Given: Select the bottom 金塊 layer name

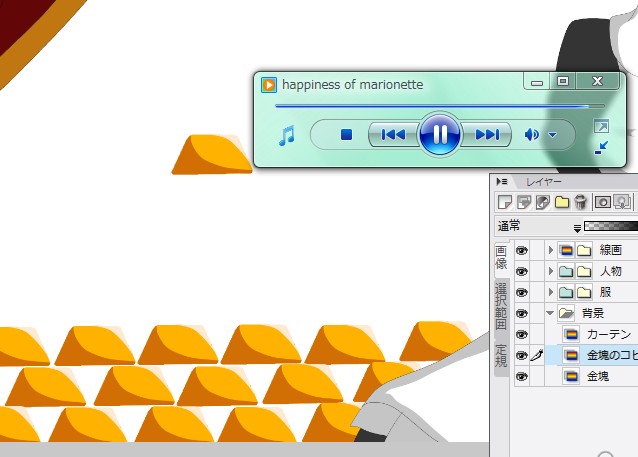Looking at the screenshot, I should pos(598,376).
